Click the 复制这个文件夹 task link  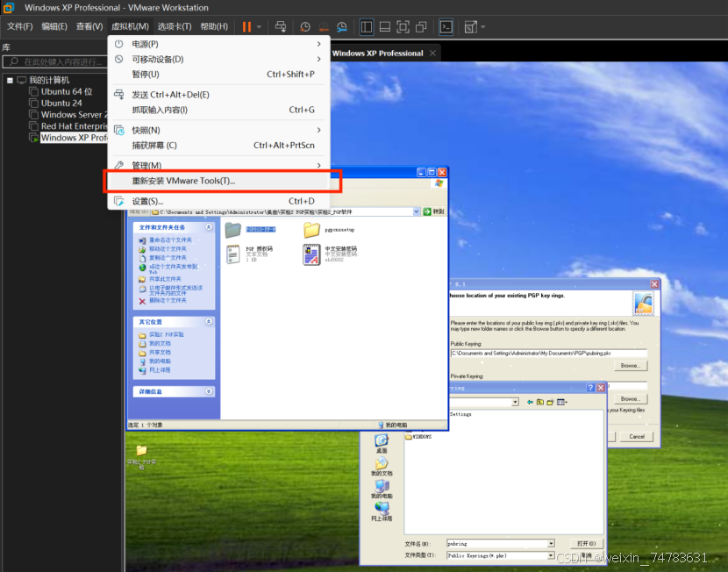[168, 258]
